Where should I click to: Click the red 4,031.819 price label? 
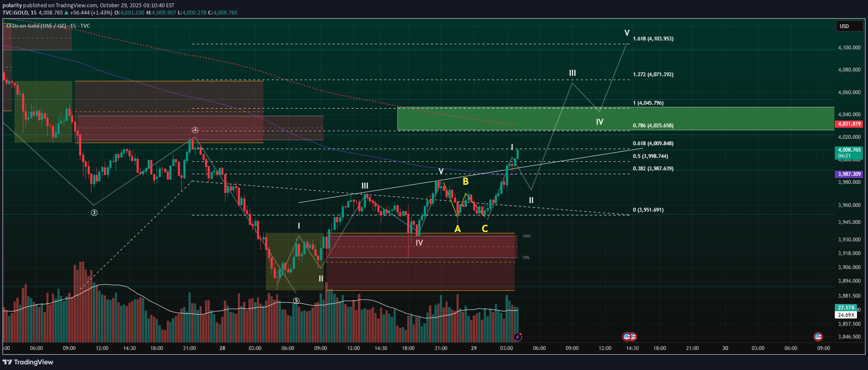click(x=849, y=124)
